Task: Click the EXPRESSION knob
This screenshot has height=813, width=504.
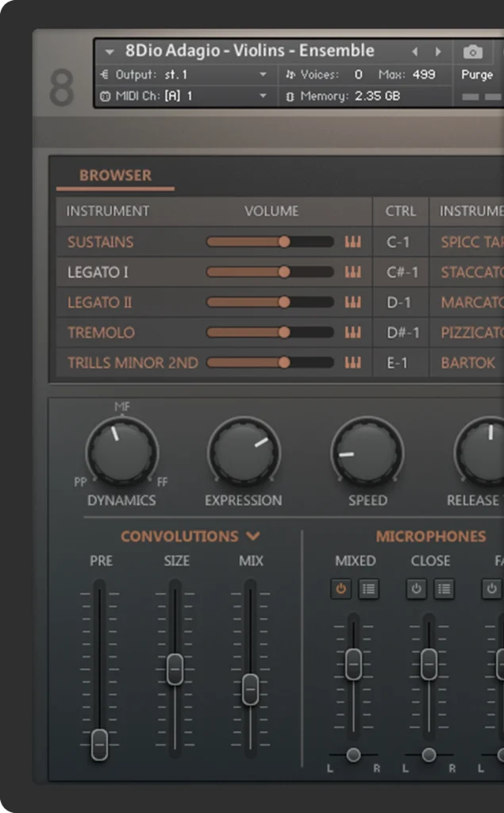Action: point(244,452)
